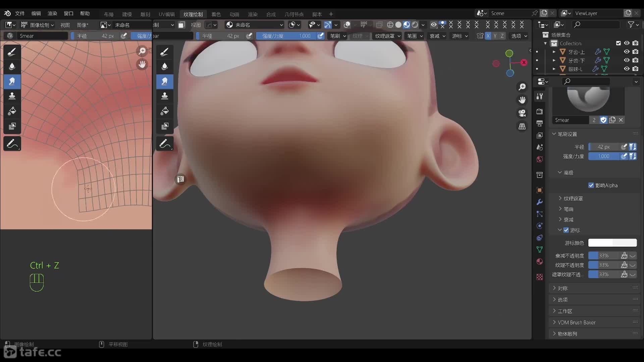Open the 文件 menu

[20, 13]
